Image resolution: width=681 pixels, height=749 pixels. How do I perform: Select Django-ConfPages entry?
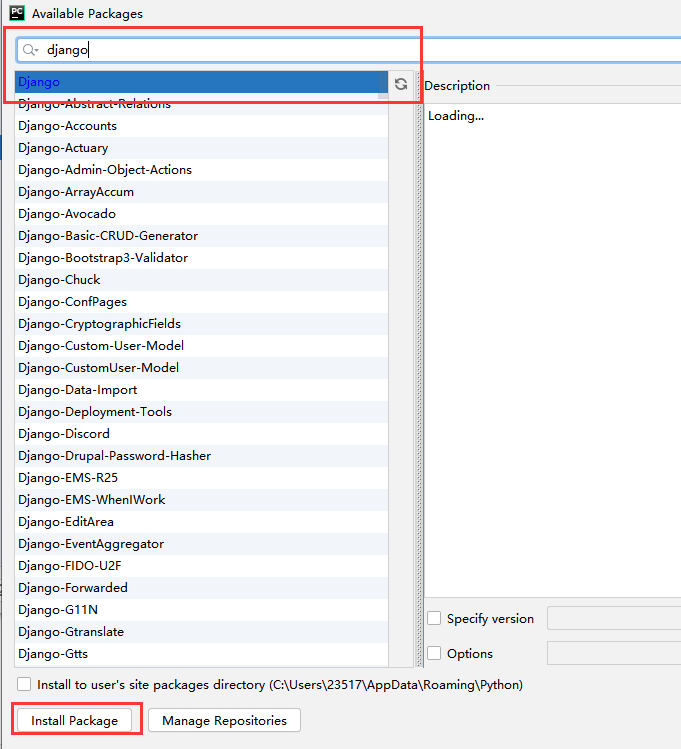[x=202, y=301]
